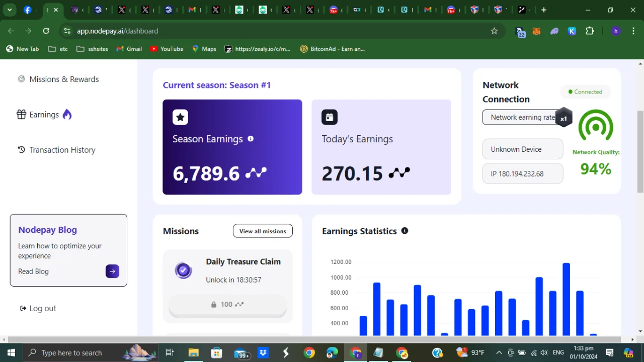Screen dimensions: 644x362
Task: Click the tallest bar in Earnings Statistics chart
Action: (x=566, y=299)
